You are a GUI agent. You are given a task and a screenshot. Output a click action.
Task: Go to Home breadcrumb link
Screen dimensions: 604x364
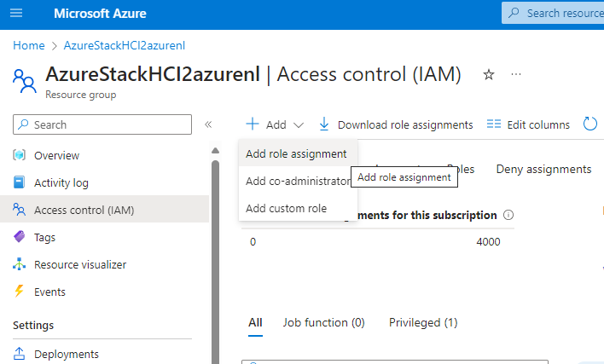point(29,44)
